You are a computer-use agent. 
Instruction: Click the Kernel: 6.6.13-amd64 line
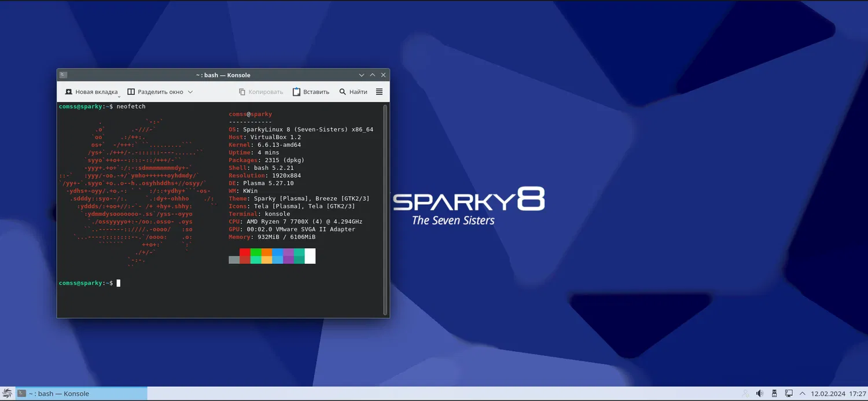[265, 145]
